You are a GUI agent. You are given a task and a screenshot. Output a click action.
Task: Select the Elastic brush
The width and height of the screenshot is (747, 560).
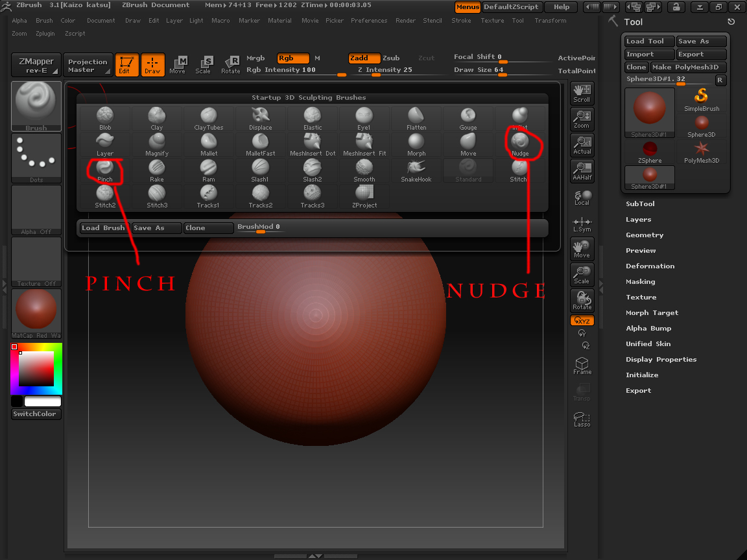point(313,119)
